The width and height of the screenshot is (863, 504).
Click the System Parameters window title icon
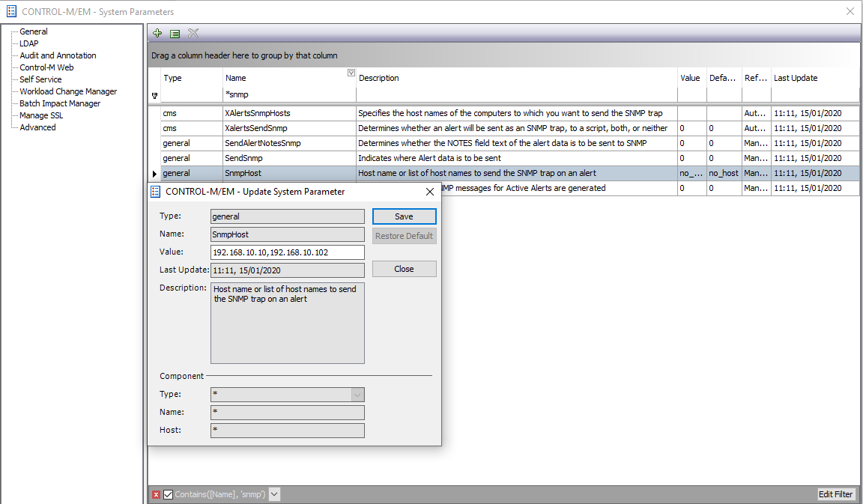pyautogui.click(x=11, y=11)
